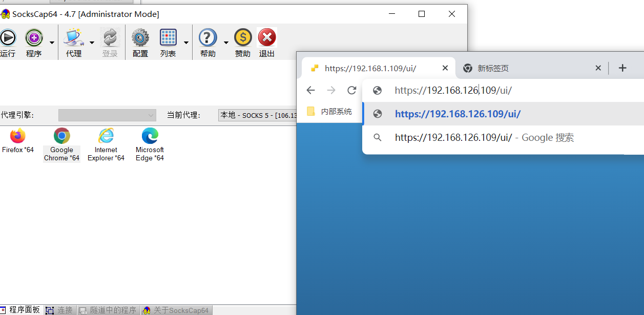Click the Donate (赞助) coin icon
The width and height of the screenshot is (644, 315).
[243, 38]
